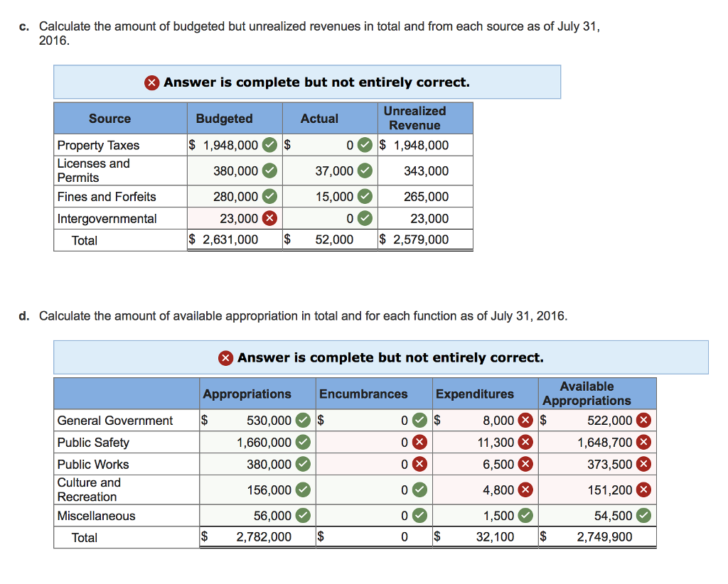This screenshot has width=728, height=584.
Task: Click green check beside General Government encumbrances 0
Action: 419,421
